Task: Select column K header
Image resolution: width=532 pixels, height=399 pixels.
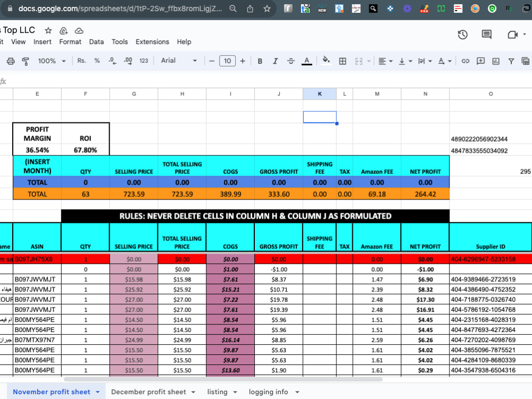Action: tap(320, 94)
